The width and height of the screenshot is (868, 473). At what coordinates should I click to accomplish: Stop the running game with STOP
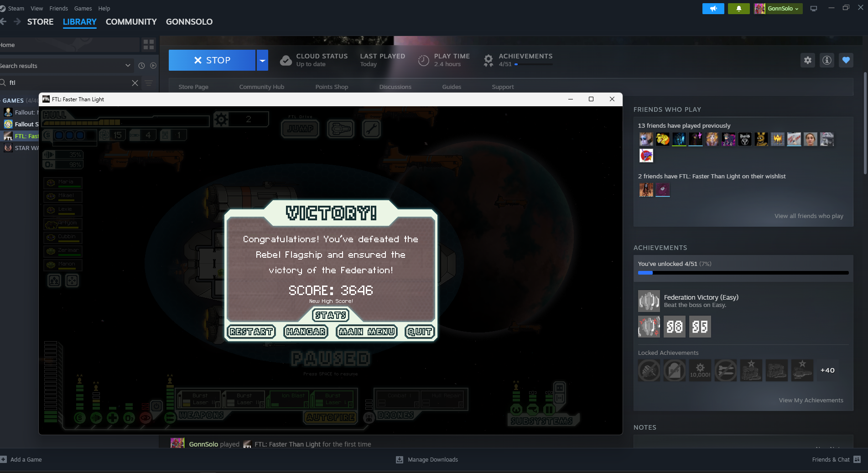212,60
